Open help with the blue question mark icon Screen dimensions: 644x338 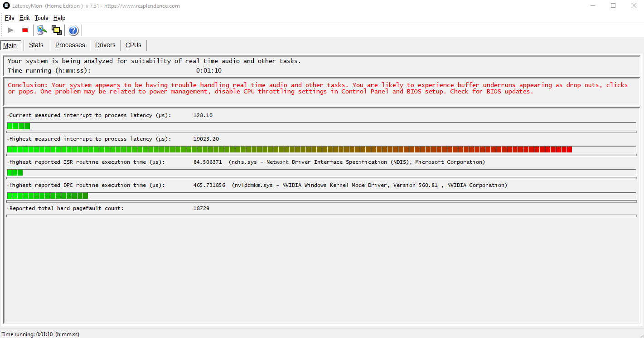pyautogui.click(x=73, y=30)
